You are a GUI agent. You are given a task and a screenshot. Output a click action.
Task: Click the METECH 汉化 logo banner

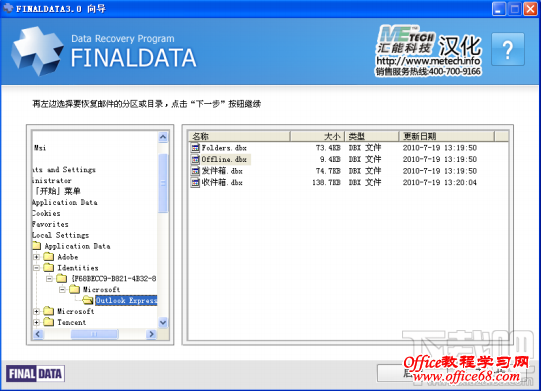coord(429,50)
